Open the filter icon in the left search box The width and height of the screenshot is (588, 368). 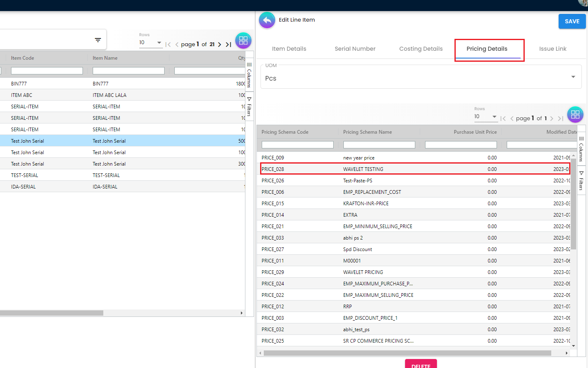[98, 40]
